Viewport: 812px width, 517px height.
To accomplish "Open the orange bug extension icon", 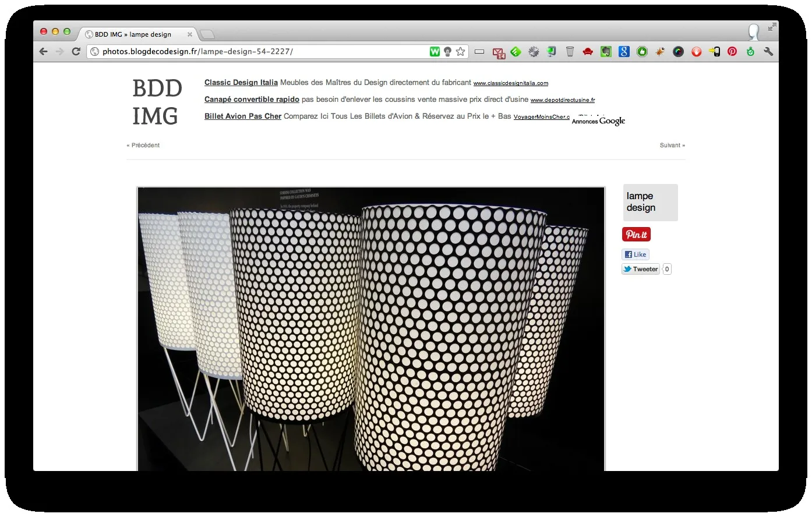I will [660, 52].
